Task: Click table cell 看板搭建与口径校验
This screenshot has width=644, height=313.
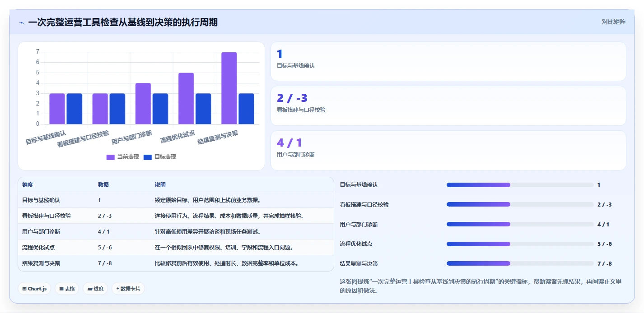Action: point(47,216)
